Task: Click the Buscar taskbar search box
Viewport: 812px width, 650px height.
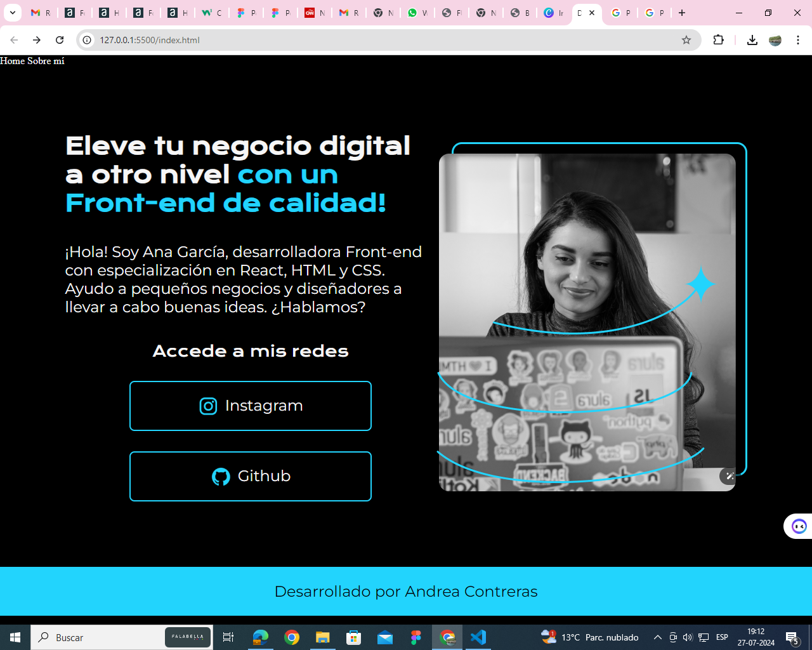Action: point(122,637)
